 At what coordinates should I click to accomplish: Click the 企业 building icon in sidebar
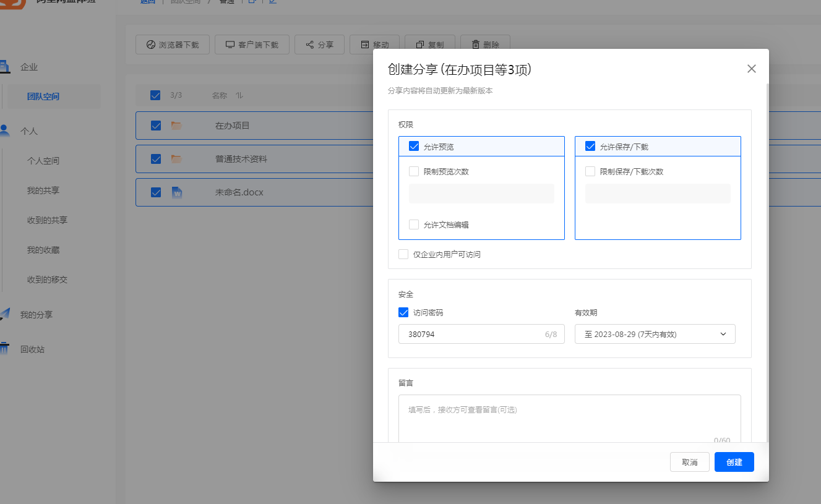pos(5,66)
